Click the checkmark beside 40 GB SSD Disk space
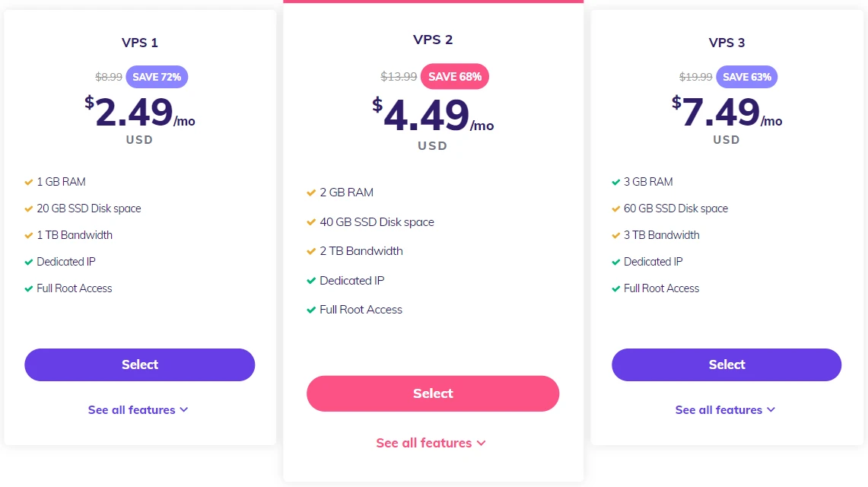868x487 pixels. pos(312,222)
